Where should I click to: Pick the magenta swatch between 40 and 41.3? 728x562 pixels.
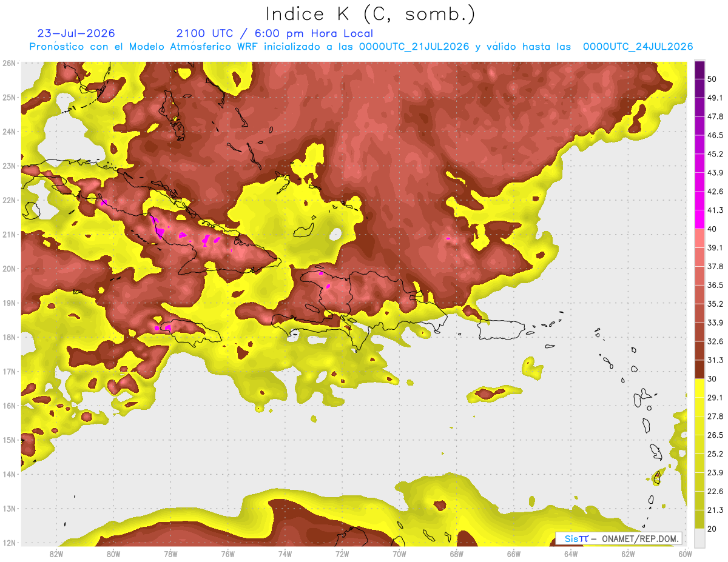coord(699,219)
